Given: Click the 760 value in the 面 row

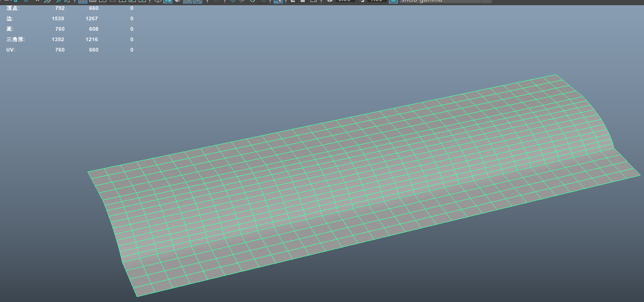Looking at the screenshot, I should coord(60,29).
